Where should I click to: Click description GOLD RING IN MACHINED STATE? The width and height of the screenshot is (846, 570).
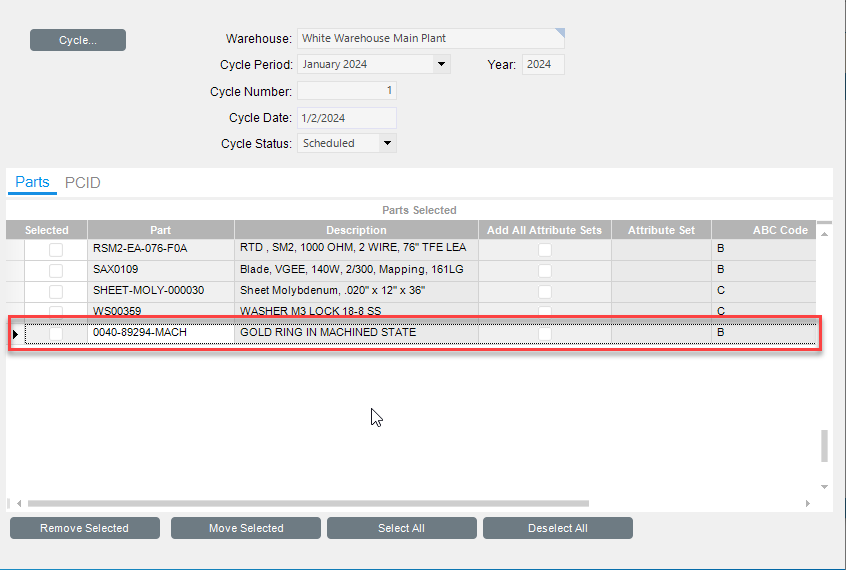tap(356, 334)
